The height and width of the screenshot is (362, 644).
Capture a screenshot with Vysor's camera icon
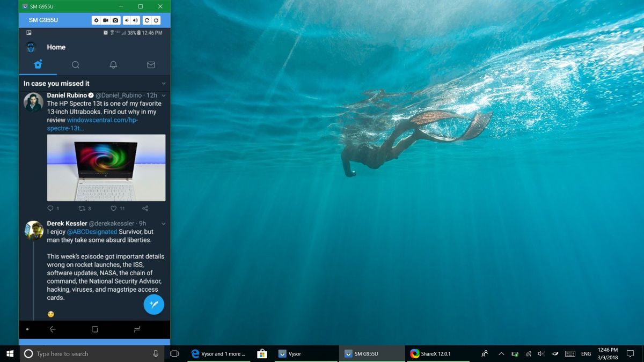point(115,20)
